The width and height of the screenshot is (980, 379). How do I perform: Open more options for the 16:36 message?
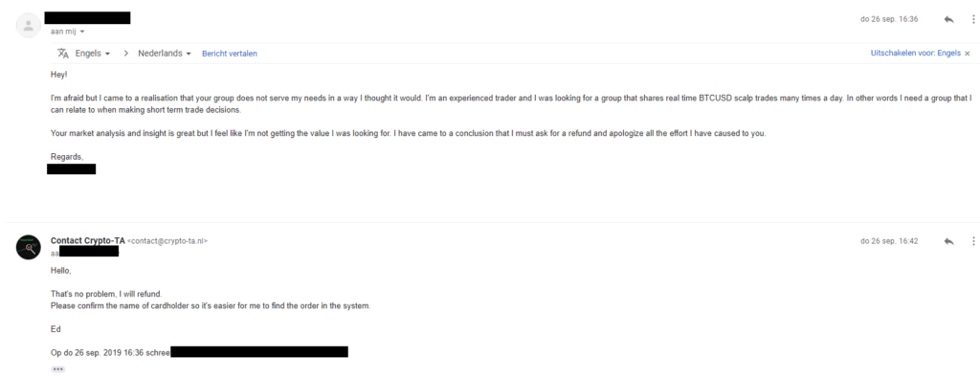[973, 19]
